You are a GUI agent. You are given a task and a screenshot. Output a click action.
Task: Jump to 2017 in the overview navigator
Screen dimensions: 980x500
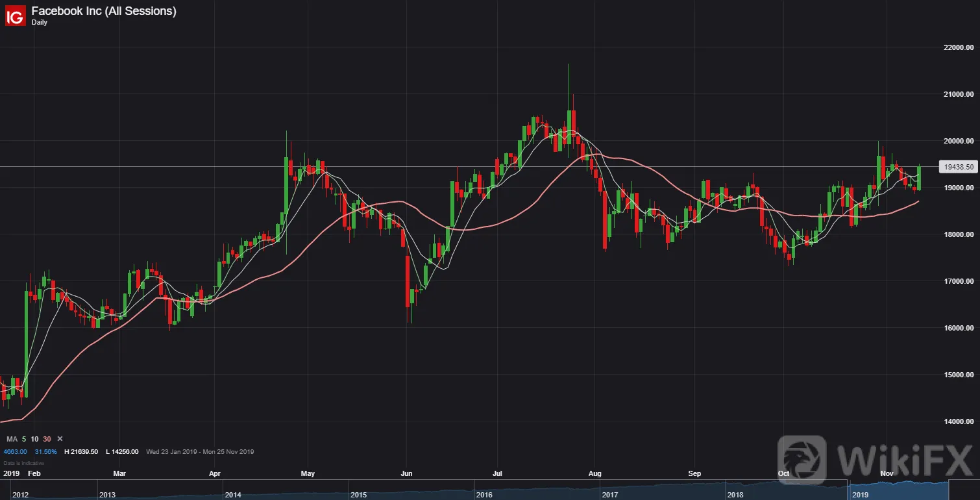[610, 495]
